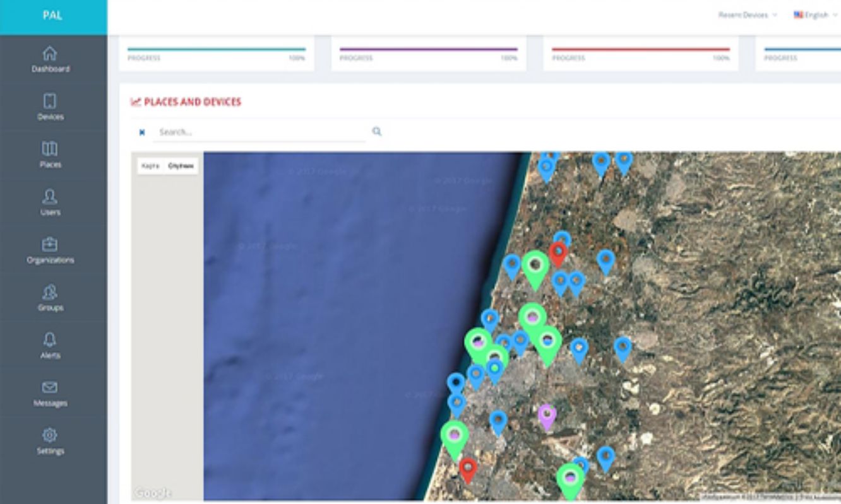The height and width of the screenshot is (504, 841).
Task: Open the Dashboard home icon
Action: 50,54
